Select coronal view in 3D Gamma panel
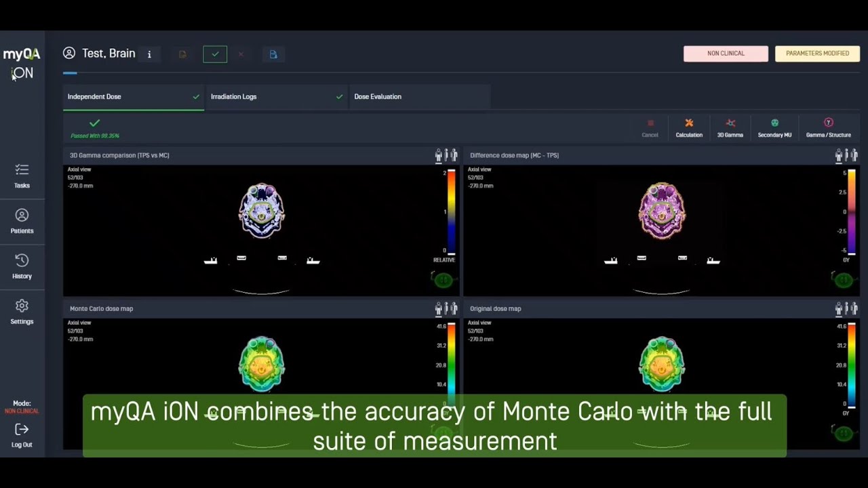The height and width of the screenshot is (488, 868). [x=454, y=155]
